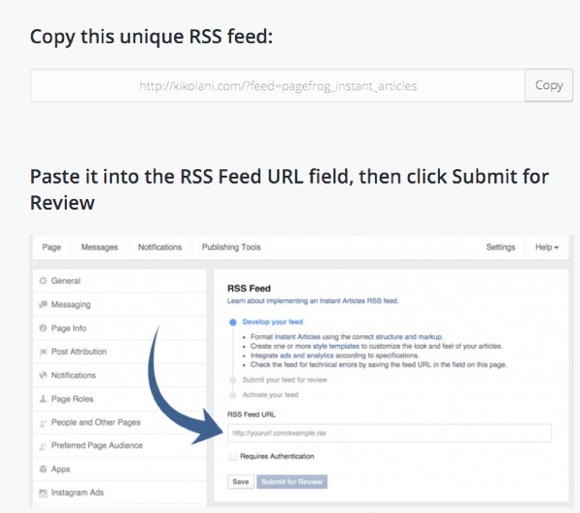Click the globe icon beside Notifications

pyautogui.click(x=43, y=375)
